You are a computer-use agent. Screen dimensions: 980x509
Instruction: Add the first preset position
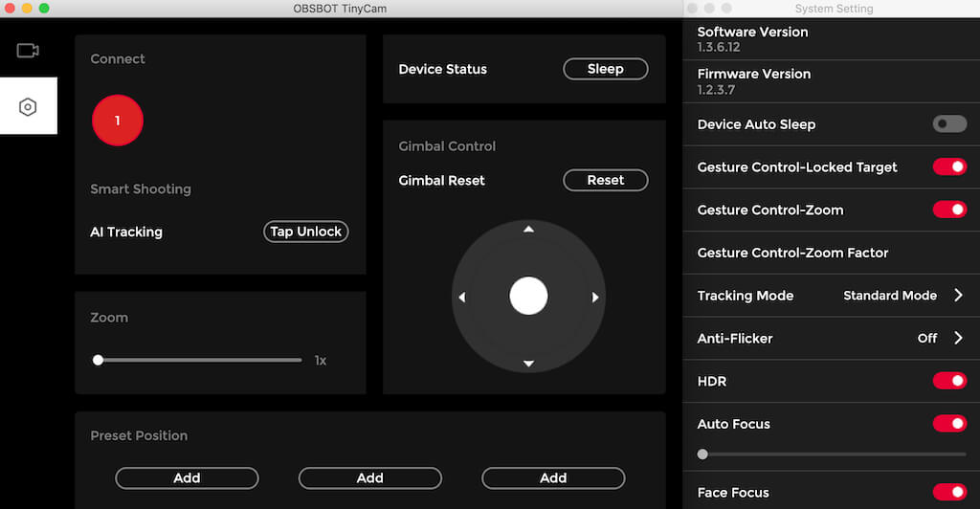click(187, 478)
